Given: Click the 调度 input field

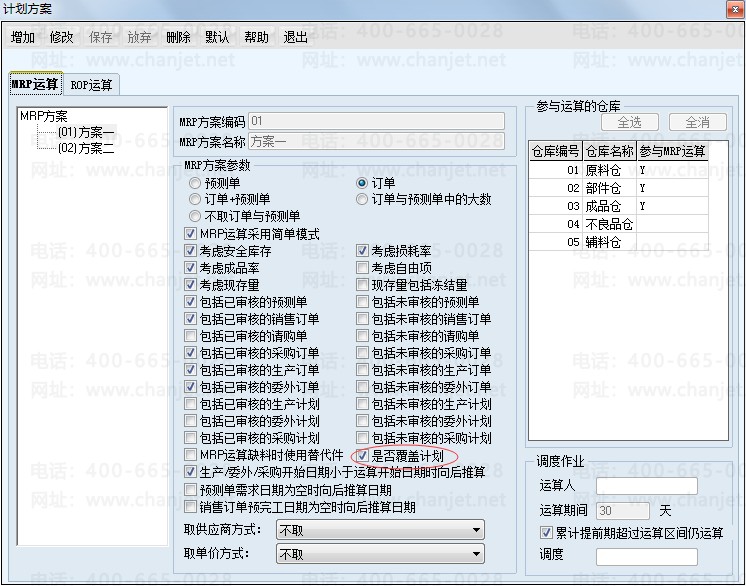Looking at the screenshot, I should (x=647, y=557).
